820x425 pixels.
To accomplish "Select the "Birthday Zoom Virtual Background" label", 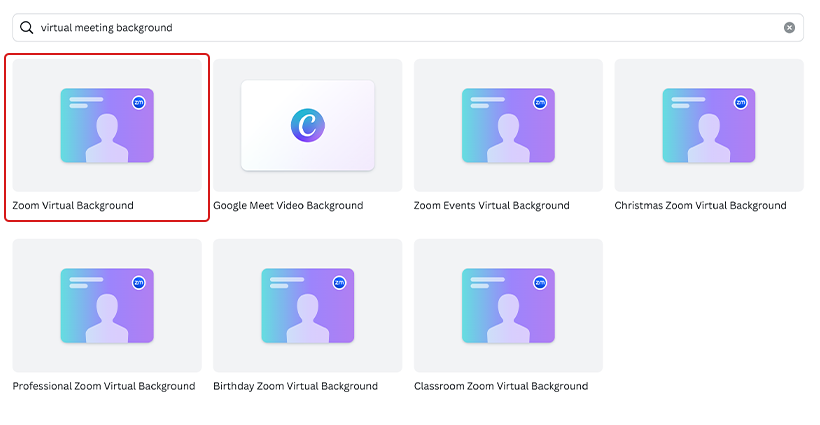I will [295, 386].
